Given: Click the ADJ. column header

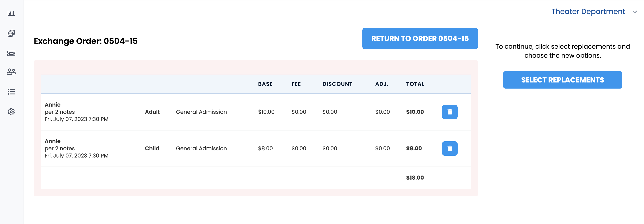Looking at the screenshot, I should 382,84.
